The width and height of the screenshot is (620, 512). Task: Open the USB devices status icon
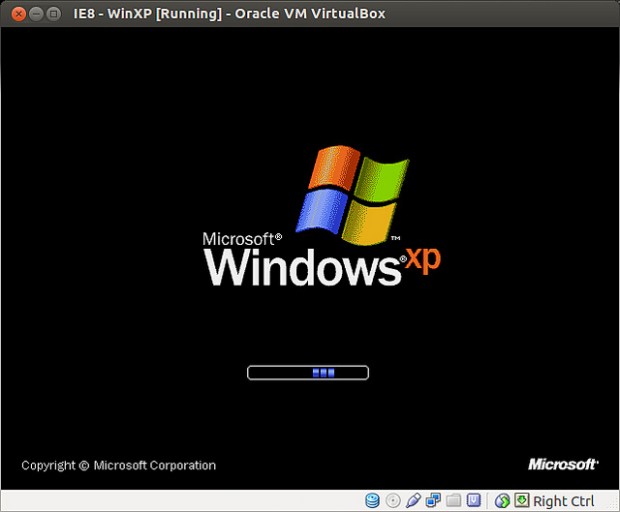(413, 501)
